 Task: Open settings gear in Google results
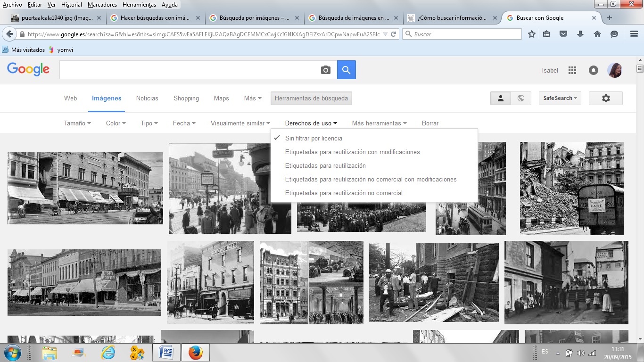tap(606, 98)
